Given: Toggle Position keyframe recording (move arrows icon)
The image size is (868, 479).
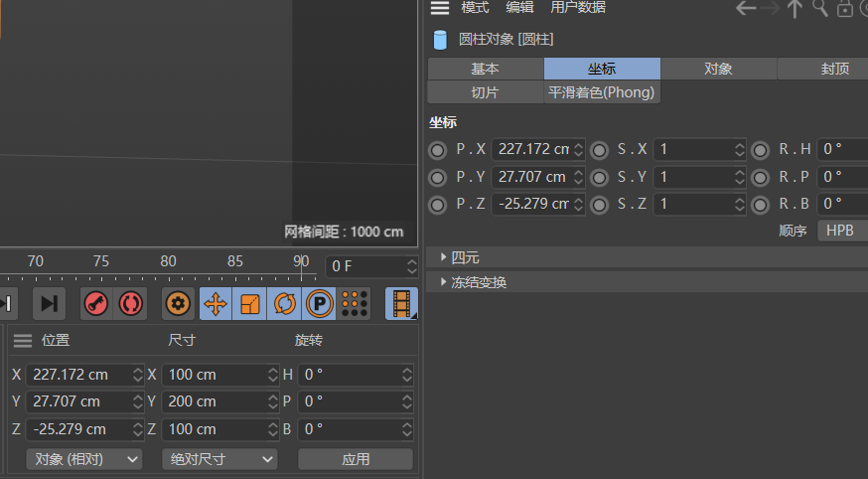Looking at the screenshot, I should (216, 303).
